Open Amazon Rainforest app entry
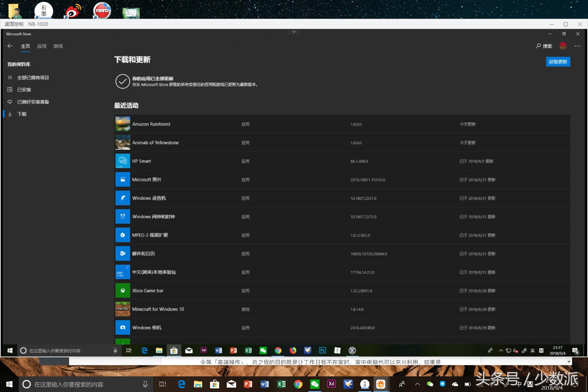The height and width of the screenshot is (392, 588). [x=151, y=124]
